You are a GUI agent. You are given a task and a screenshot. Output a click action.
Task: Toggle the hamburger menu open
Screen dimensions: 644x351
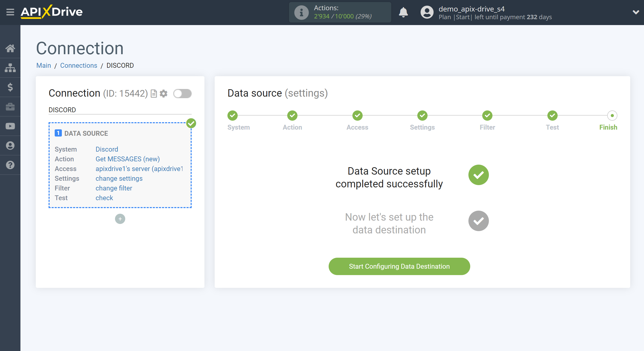(x=9, y=12)
